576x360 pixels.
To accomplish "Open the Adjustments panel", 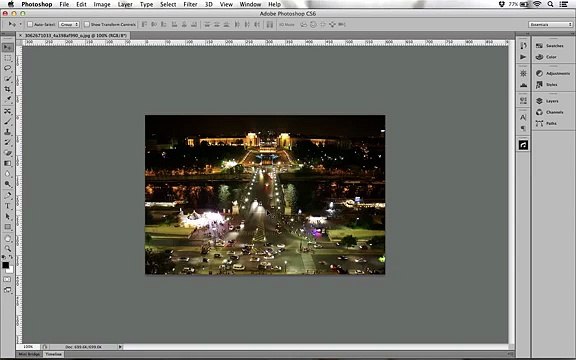I will pyautogui.click(x=553, y=73).
